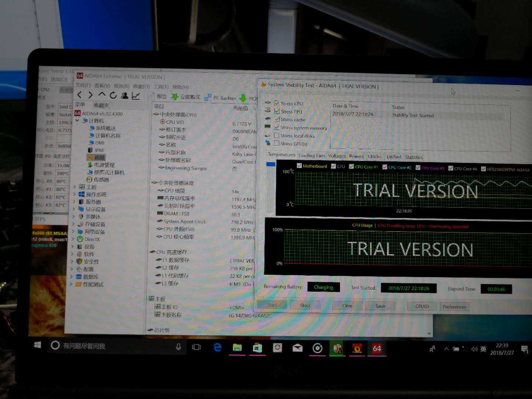Image resolution: width=532 pixels, height=399 pixels.
Task: Launch Microsoft Edge from the taskbar
Action: click(x=217, y=347)
